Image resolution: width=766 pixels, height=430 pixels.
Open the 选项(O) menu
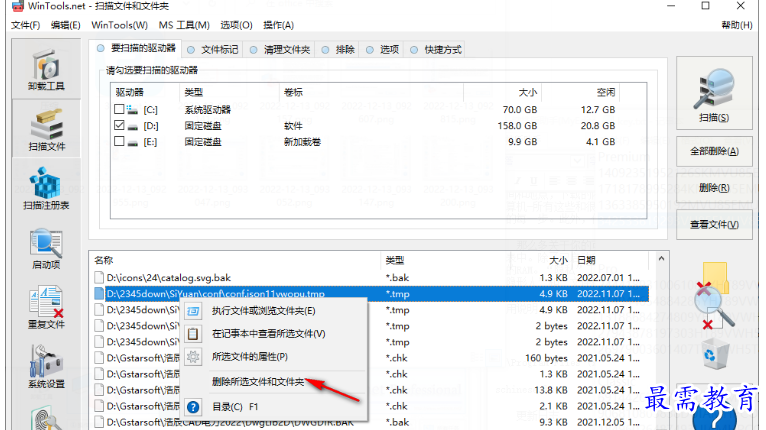236,25
